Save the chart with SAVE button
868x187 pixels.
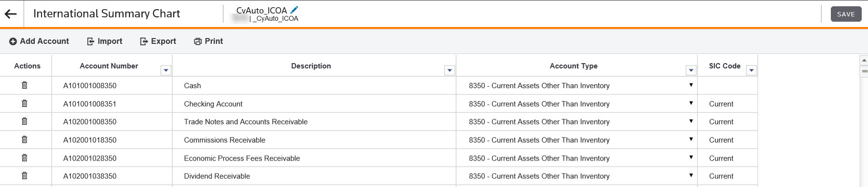846,14
